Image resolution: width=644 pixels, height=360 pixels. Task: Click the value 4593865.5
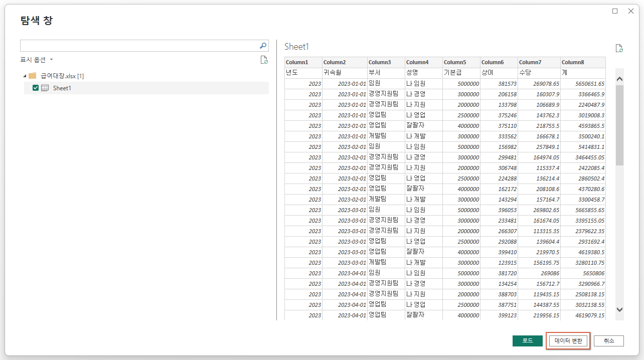tap(591, 126)
